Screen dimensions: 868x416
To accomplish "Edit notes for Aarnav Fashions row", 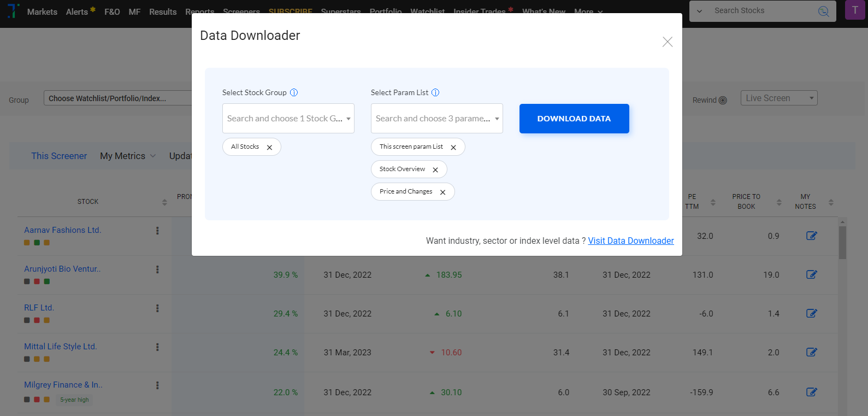I will tap(812, 236).
